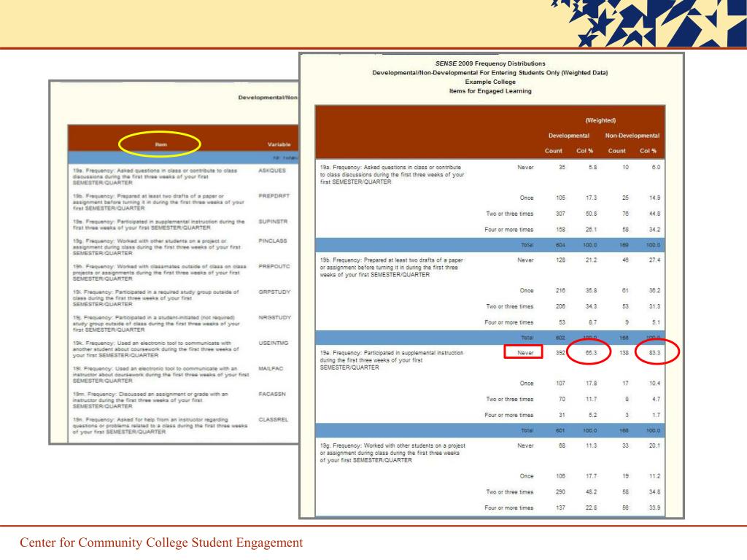Click the 'Variable' header in the left document
The width and height of the screenshot is (747, 560).
[279, 144]
